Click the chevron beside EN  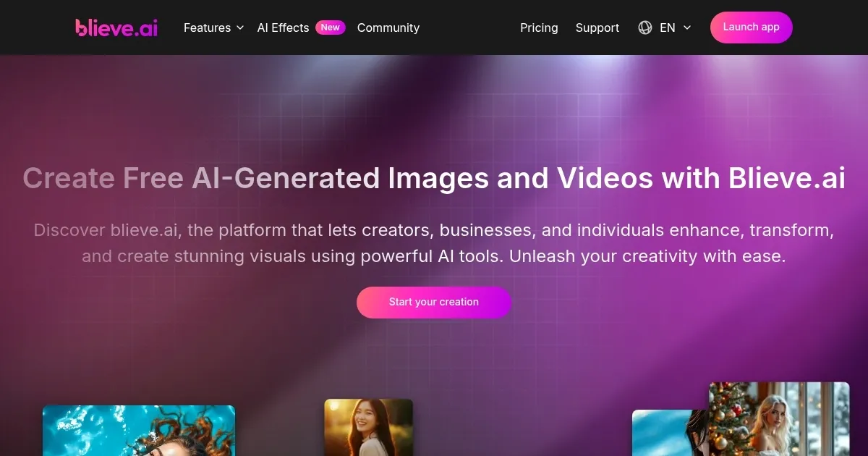pos(686,28)
